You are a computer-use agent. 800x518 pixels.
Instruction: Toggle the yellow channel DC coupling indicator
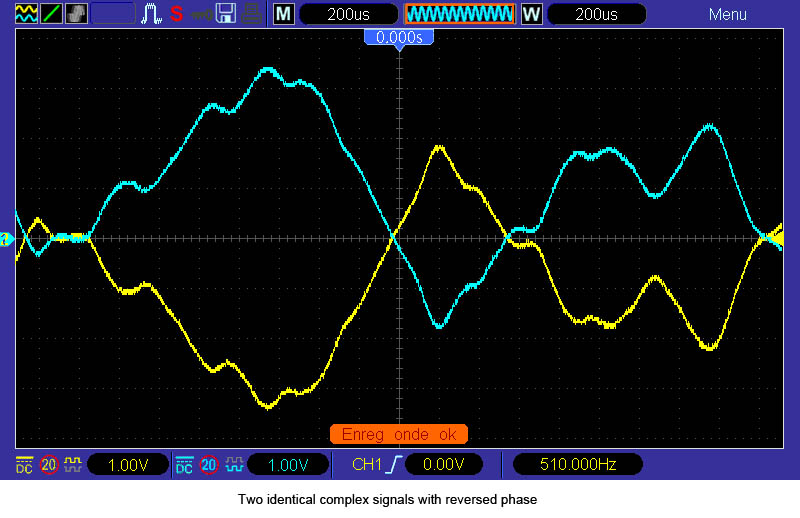tap(24, 464)
